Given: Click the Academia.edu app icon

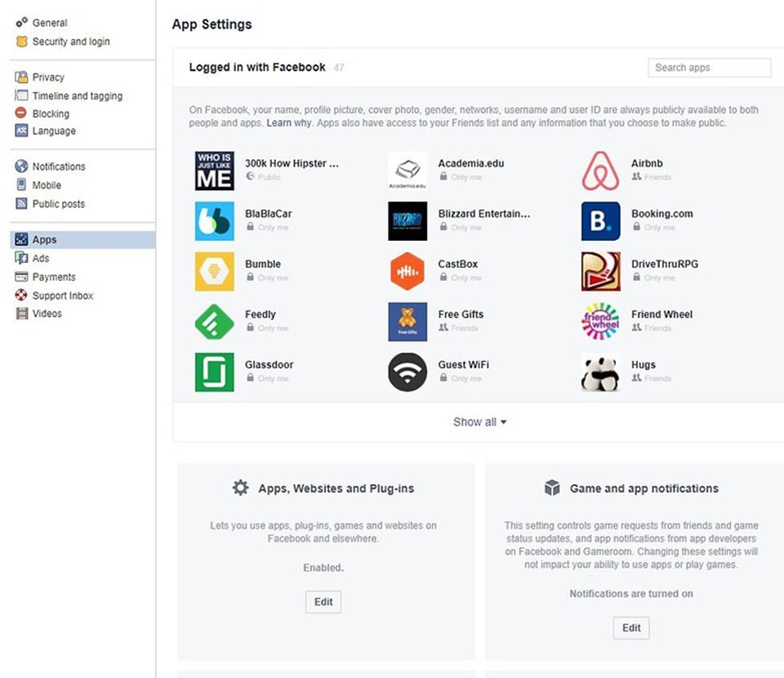Looking at the screenshot, I should [x=408, y=171].
